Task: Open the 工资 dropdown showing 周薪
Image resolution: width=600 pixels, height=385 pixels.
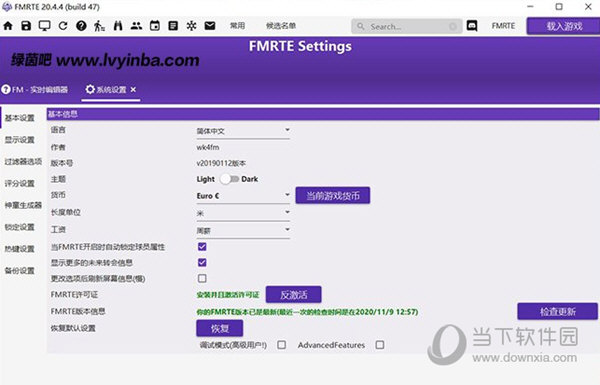Action: (x=243, y=231)
